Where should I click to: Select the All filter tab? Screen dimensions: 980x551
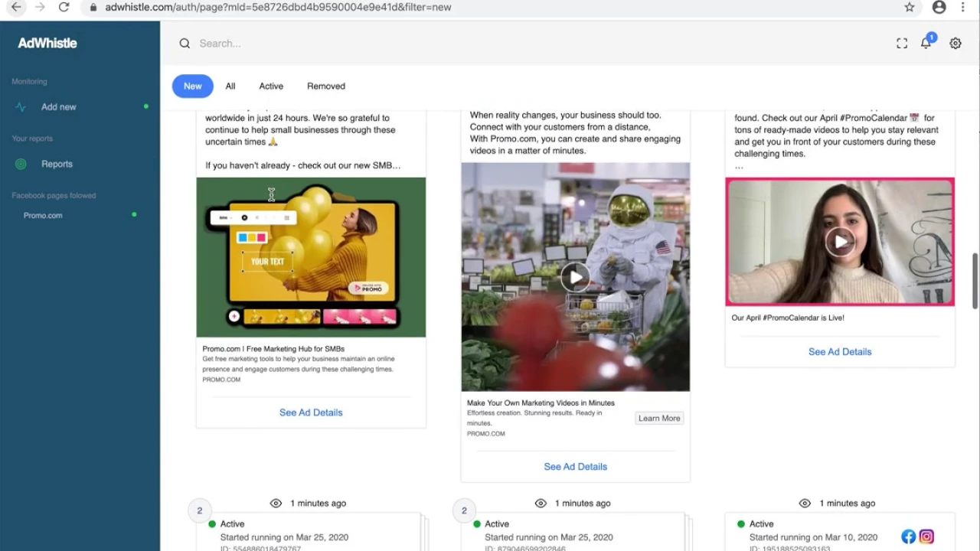230,86
